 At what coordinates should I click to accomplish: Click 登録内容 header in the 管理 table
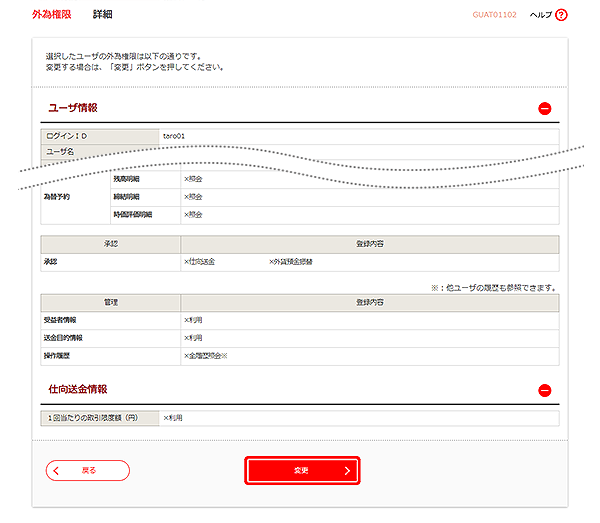coord(370,303)
